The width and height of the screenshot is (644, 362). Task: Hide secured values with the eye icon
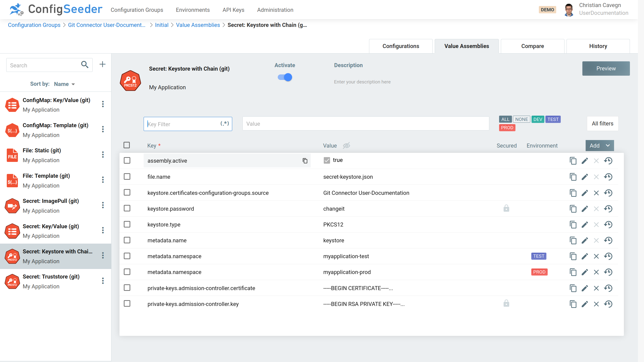(x=346, y=146)
